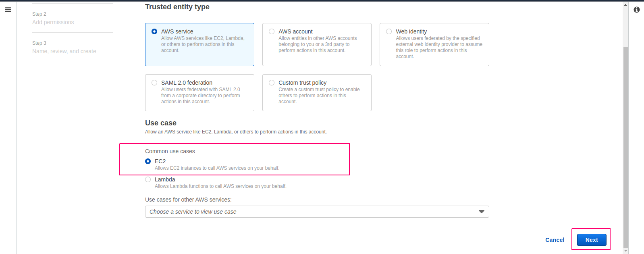The image size is (644, 254).
Task: Click the Custom trust policy description text
Action: (x=319, y=96)
